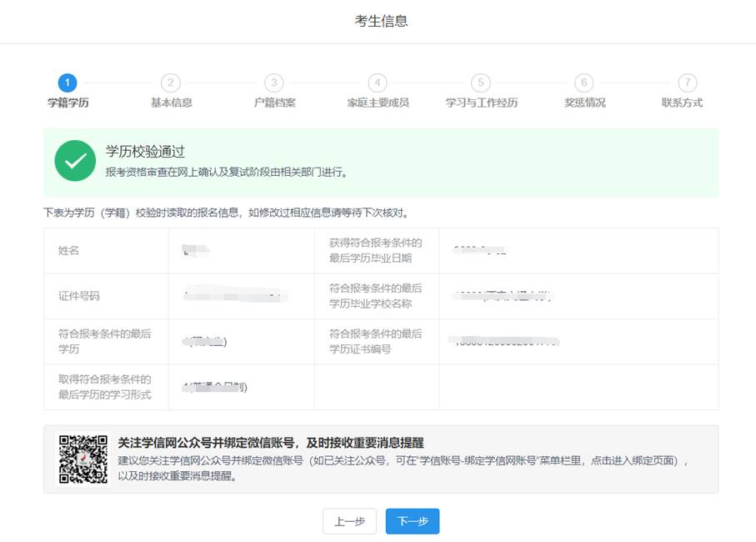
Task: Go to previous step with 上一步
Action: pos(349,521)
